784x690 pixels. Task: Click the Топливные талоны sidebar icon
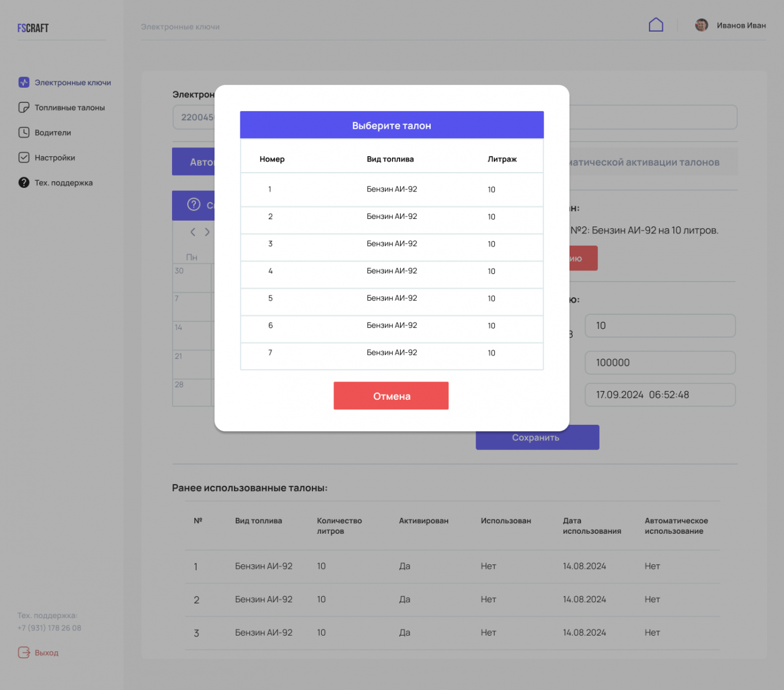click(23, 108)
